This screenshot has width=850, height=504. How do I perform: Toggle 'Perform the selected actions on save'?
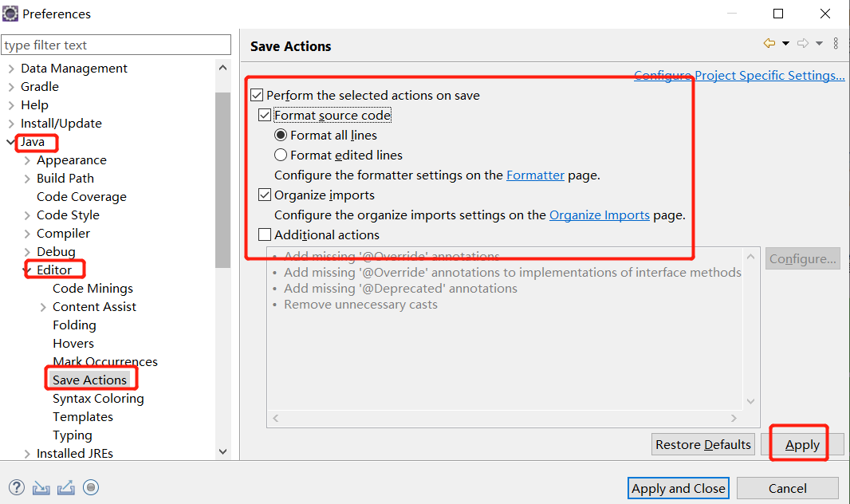pyautogui.click(x=257, y=96)
